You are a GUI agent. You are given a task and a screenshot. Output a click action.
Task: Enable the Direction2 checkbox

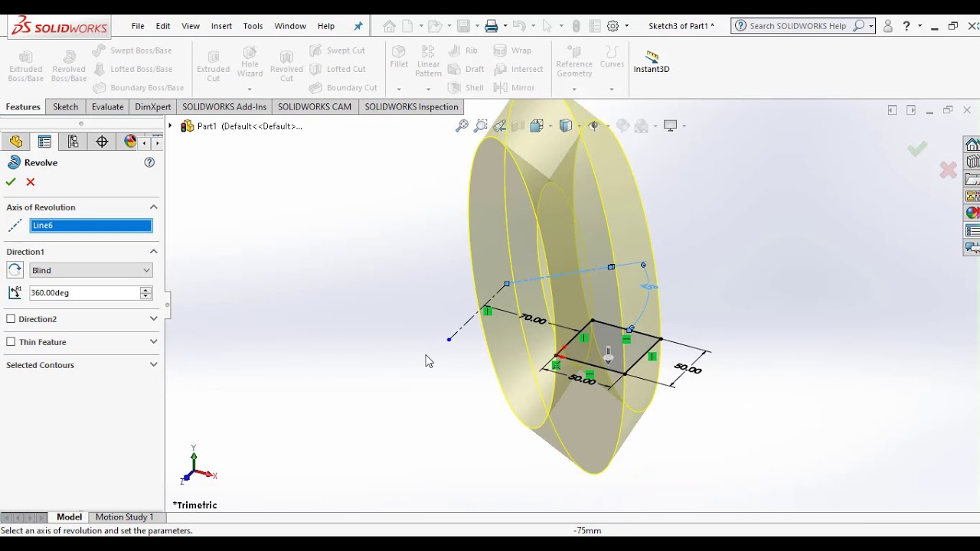11,319
